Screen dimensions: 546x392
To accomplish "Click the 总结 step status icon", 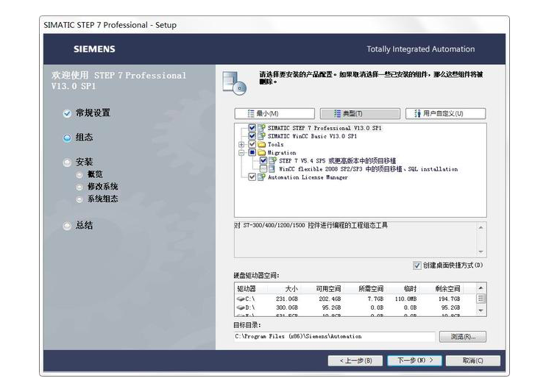I will [x=67, y=227].
